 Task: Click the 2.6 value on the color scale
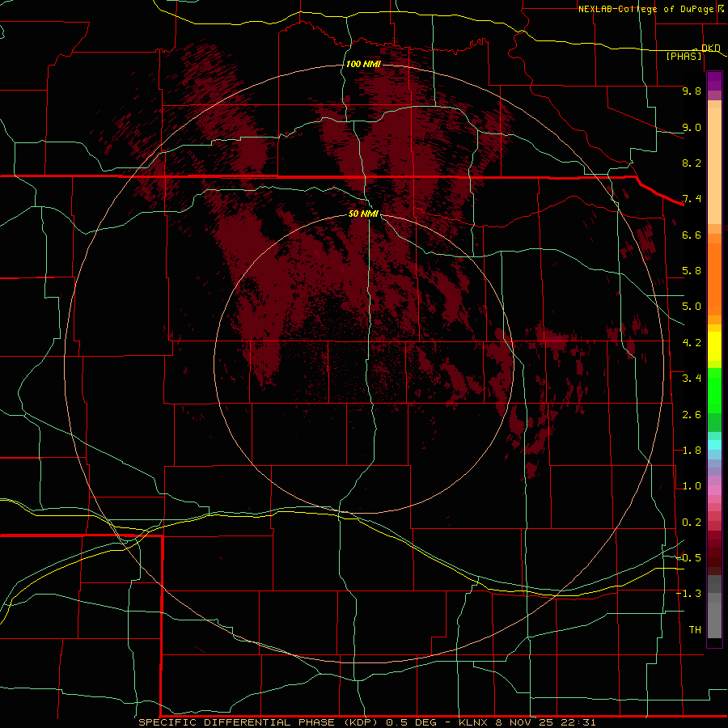(x=692, y=415)
